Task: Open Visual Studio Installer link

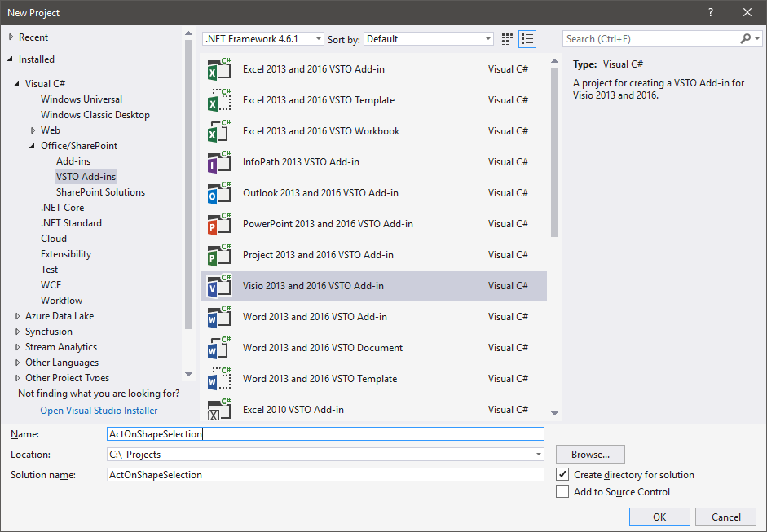Action: [x=99, y=411]
